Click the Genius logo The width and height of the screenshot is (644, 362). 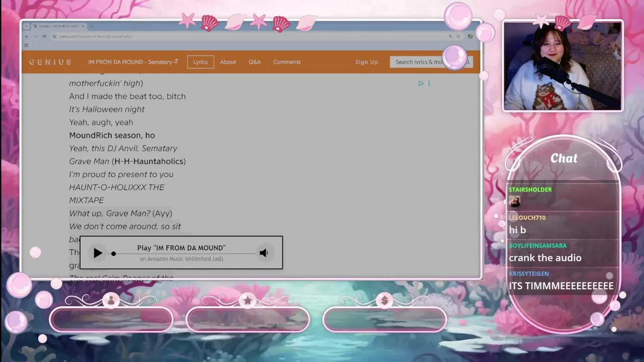(50, 62)
